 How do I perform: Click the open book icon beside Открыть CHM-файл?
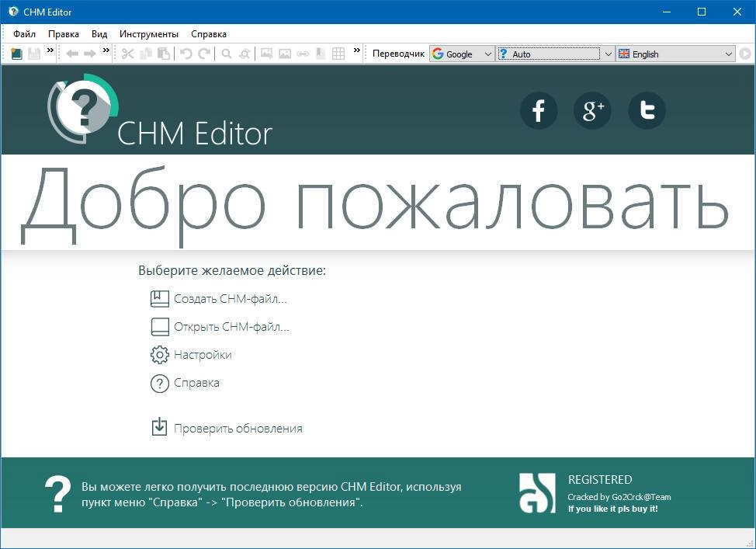tap(160, 327)
